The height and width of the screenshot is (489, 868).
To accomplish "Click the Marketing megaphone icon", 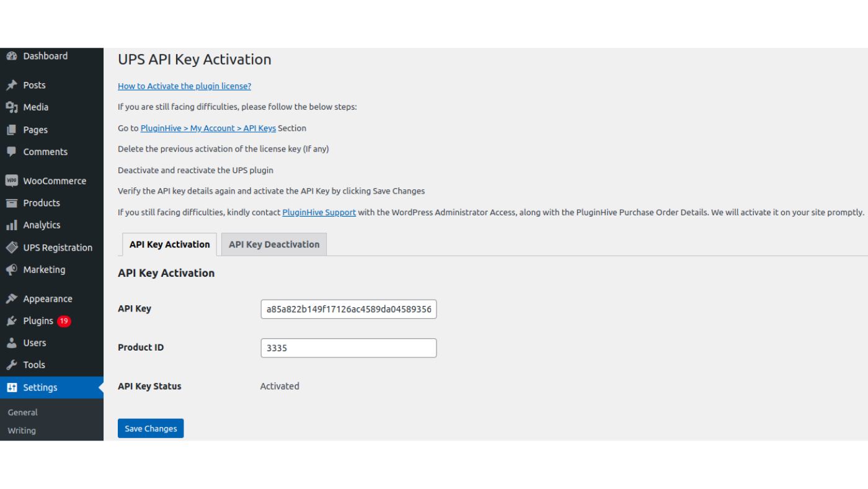I will tap(12, 270).
